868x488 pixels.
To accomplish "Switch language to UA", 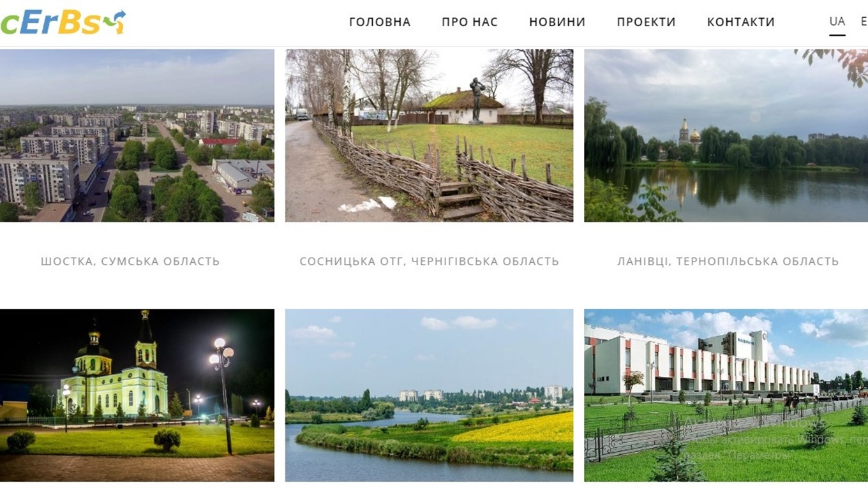I will click(x=837, y=22).
